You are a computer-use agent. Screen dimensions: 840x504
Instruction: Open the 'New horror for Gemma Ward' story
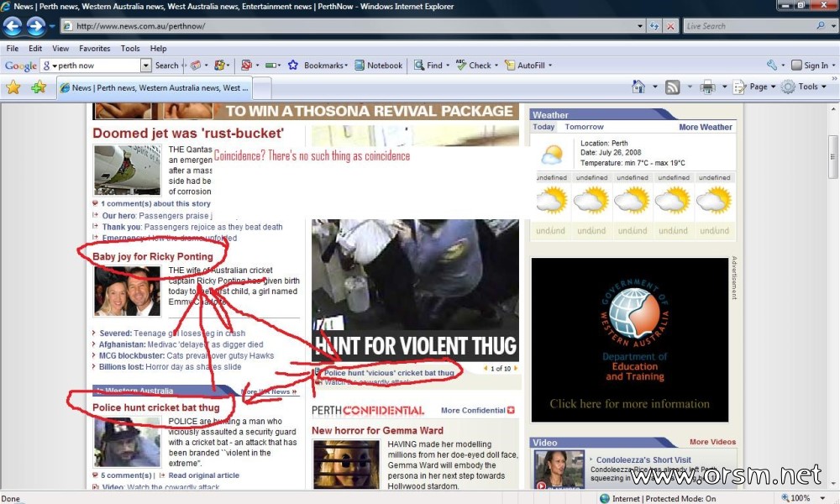click(378, 431)
